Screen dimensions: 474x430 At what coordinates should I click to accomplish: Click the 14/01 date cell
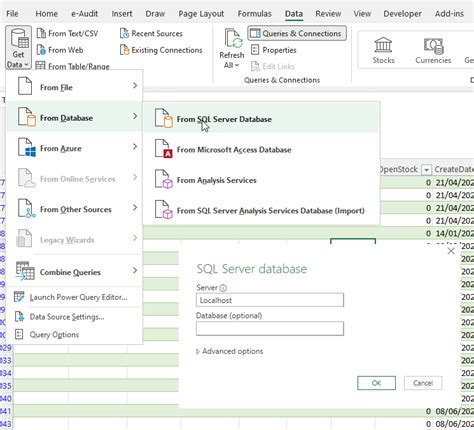pos(454,233)
